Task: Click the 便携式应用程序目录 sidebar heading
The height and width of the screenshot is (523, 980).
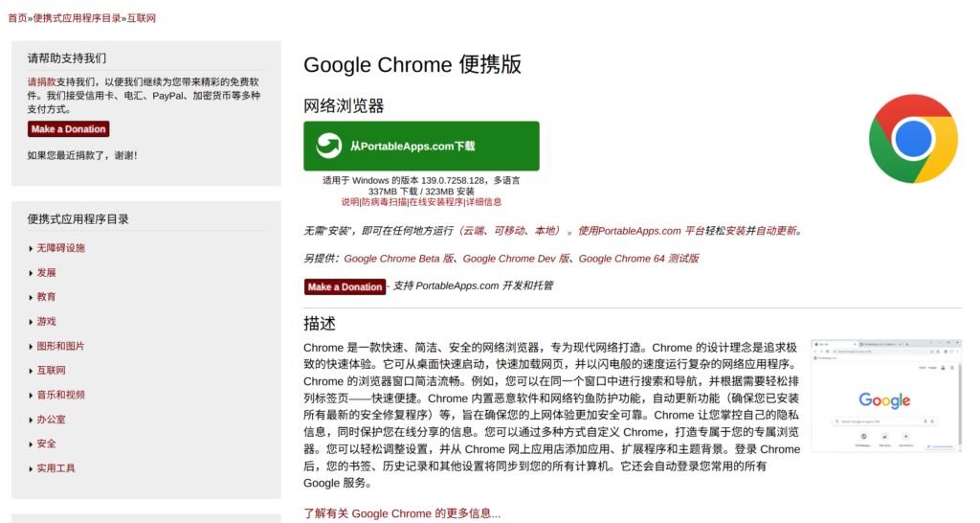Action: tap(78, 219)
